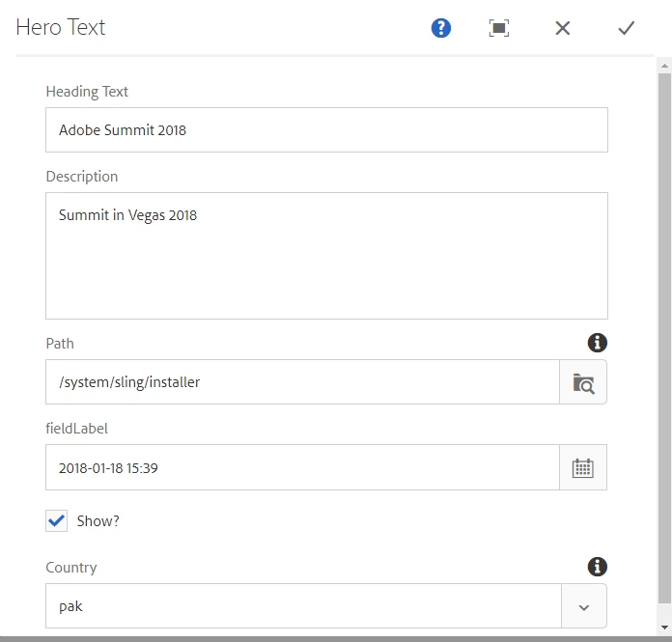Edit the date field 2018-01-18 15:39
This screenshot has height=642, width=672.
pos(302,467)
